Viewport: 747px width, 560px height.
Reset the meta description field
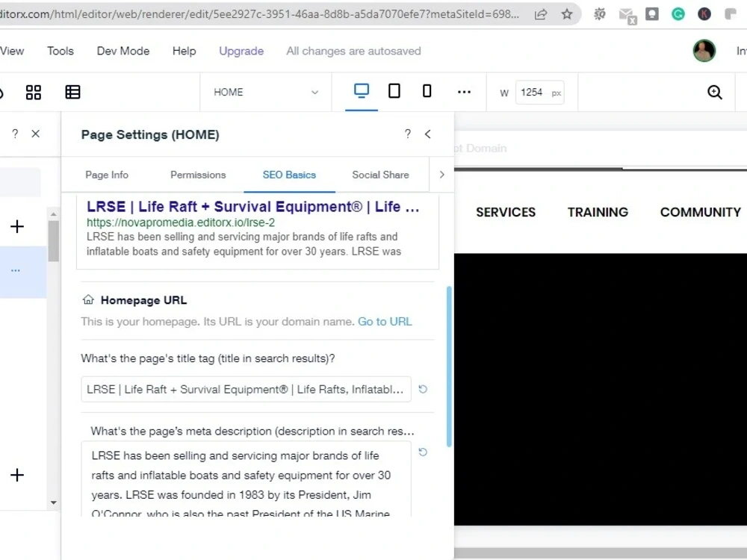[x=423, y=452]
